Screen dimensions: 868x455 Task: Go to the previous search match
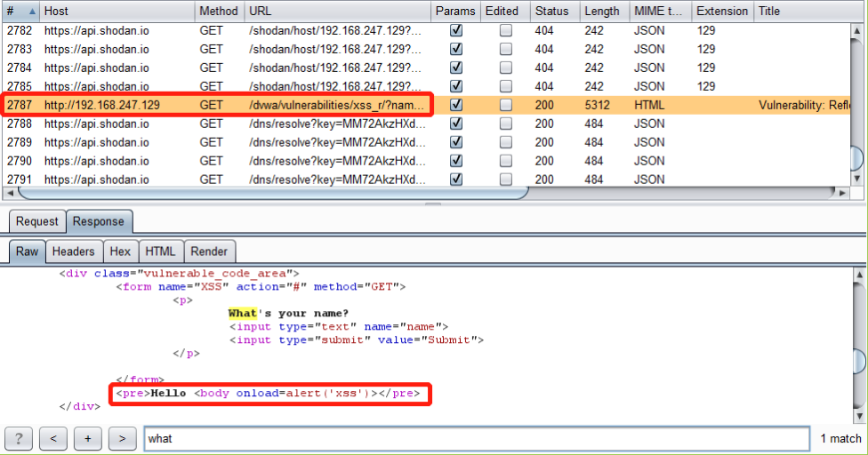pos(53,439)
